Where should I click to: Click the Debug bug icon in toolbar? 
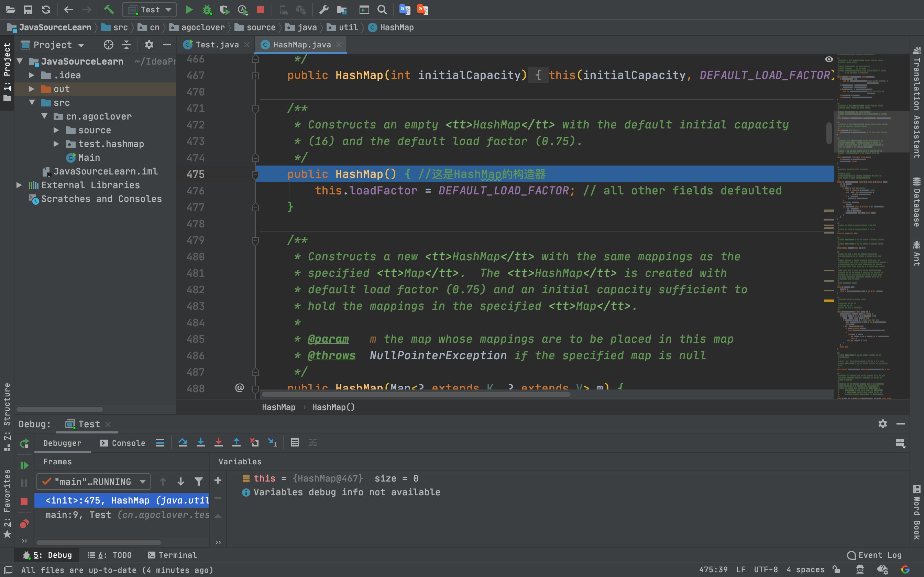pyautogui.click(x=207, y=10)
